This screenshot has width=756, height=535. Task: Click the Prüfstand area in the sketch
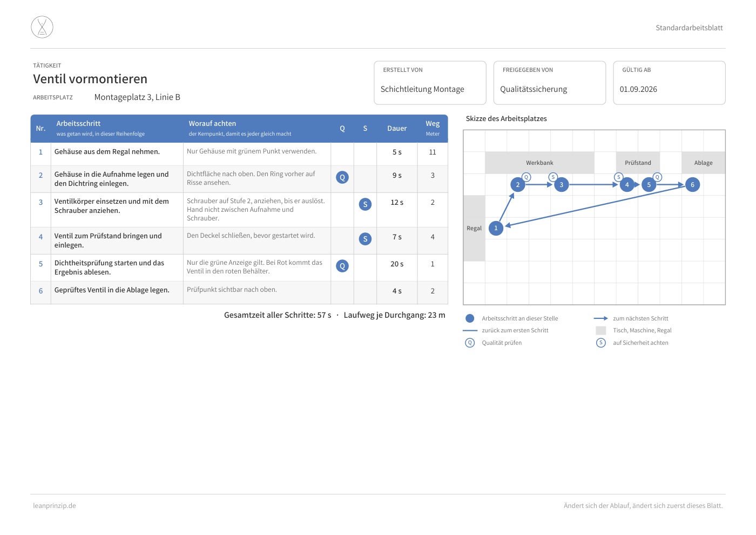638,163
